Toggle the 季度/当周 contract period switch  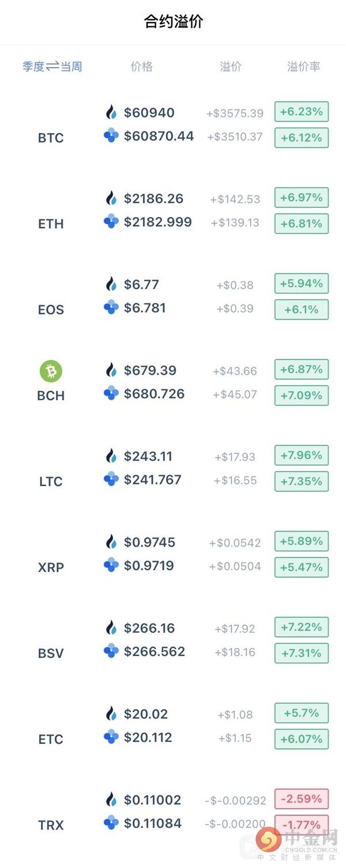[52, 67]
